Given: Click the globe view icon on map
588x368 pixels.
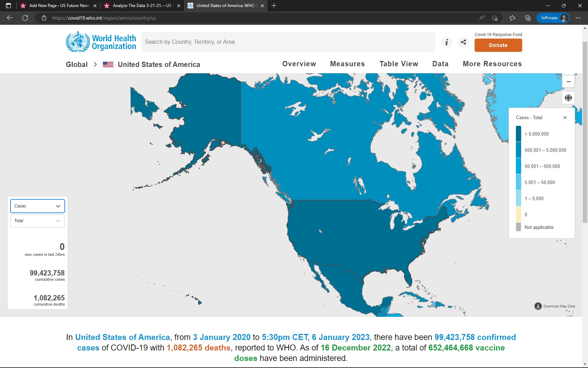Looking at the screenshot, I should (x=568, y=98).
